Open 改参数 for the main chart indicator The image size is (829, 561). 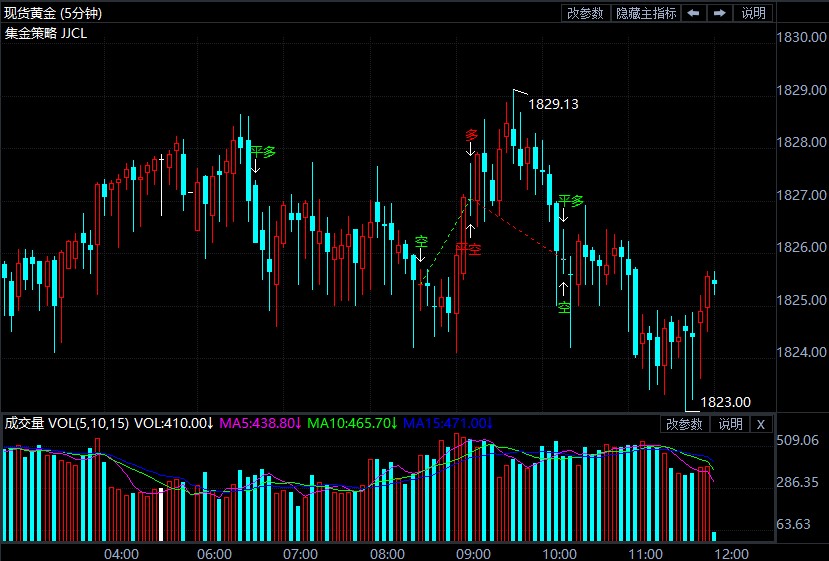(x=586, y=13)
